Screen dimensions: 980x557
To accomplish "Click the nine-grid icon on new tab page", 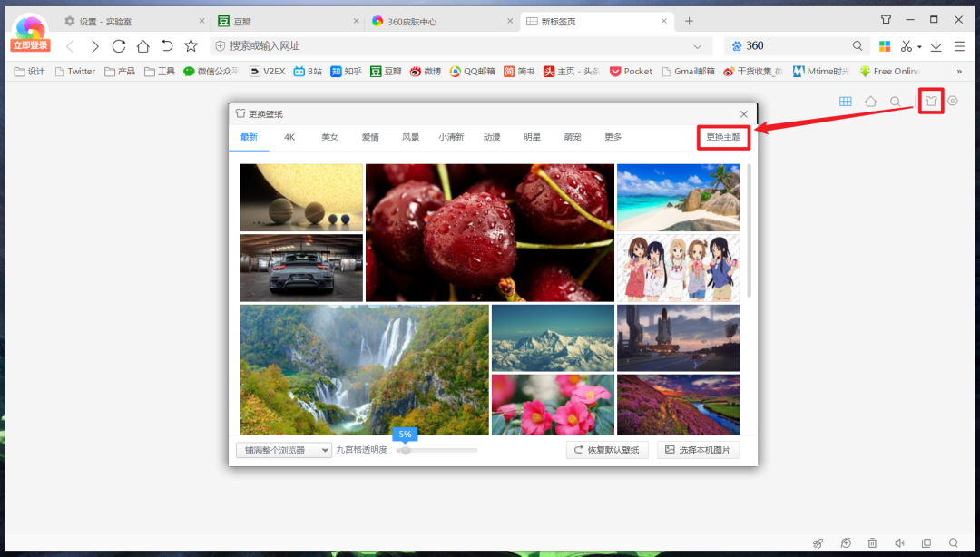I will (x=846, y=102).
